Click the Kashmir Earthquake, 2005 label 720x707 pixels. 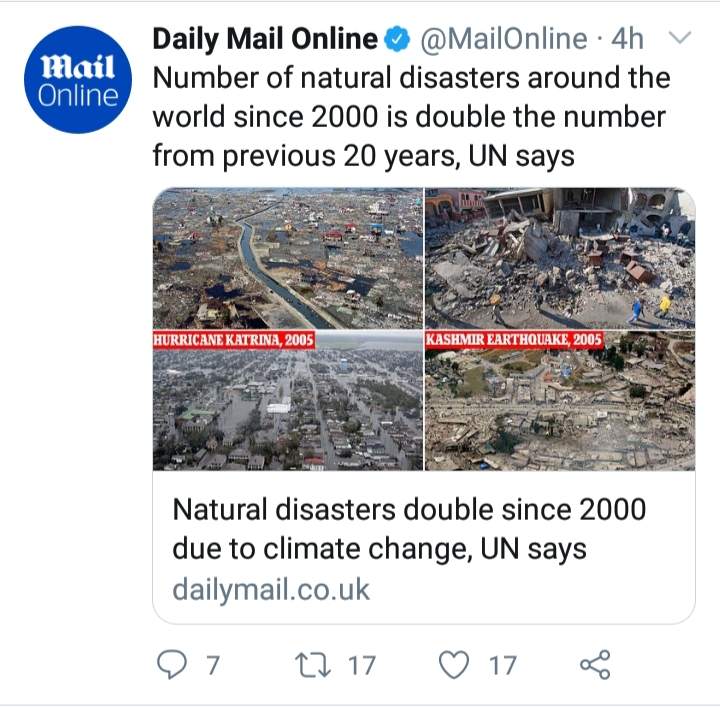click(x=514, y=340)
